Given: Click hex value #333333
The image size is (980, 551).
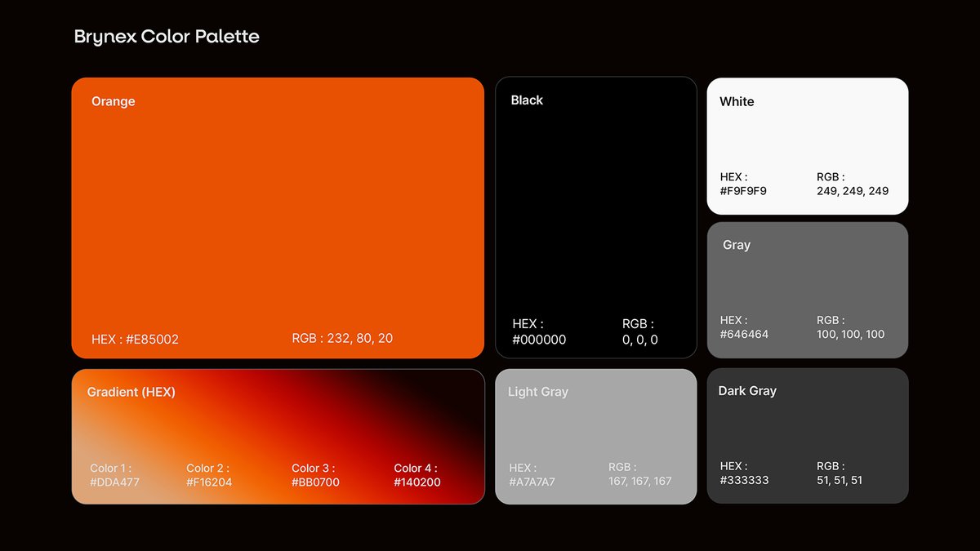Looking at the screenshot, I should (744, 480).
